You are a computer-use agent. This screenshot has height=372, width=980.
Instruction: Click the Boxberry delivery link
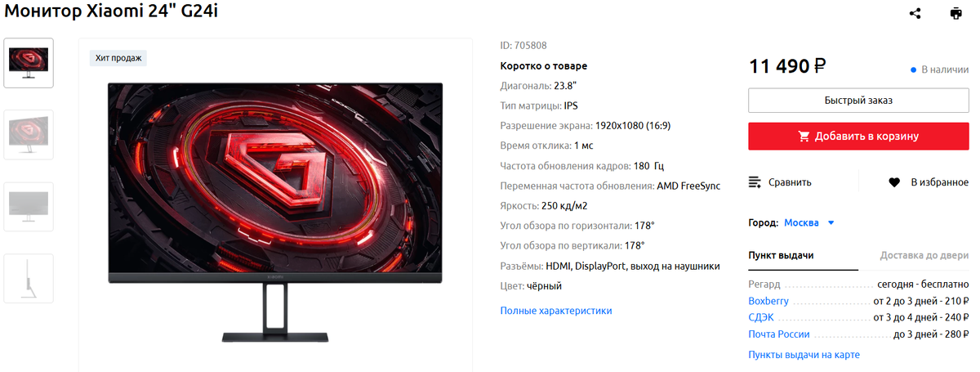coord(768,301)
